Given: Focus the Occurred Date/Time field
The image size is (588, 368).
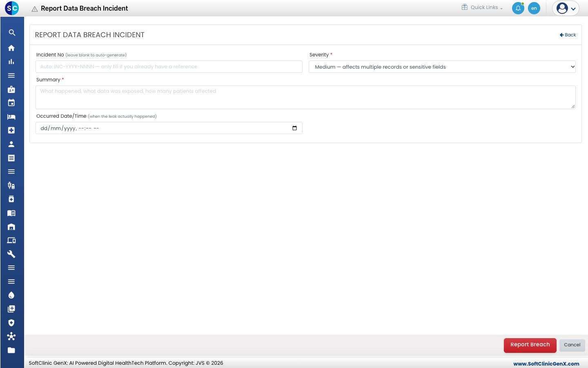Looking at the screenshot, I should 169,128.
